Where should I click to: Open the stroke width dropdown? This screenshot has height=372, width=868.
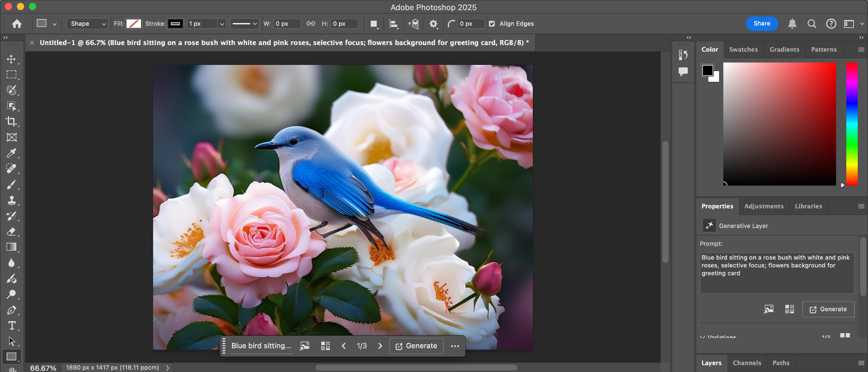pos(222,24)
